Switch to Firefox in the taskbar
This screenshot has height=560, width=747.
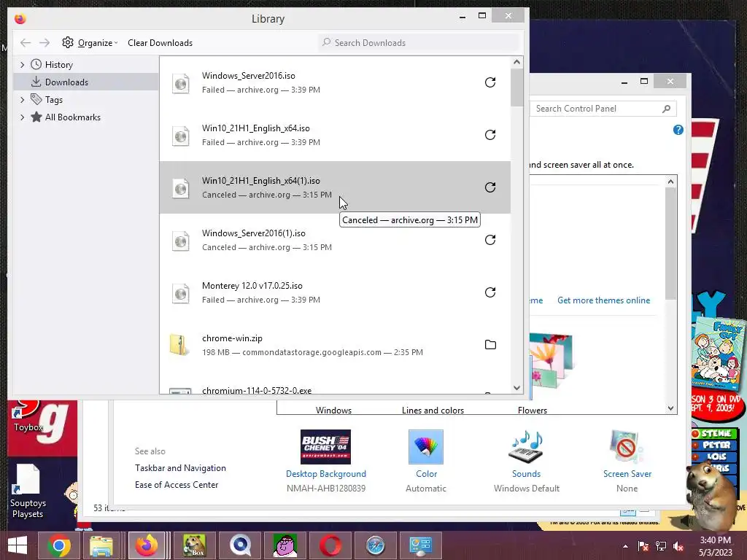147,545
